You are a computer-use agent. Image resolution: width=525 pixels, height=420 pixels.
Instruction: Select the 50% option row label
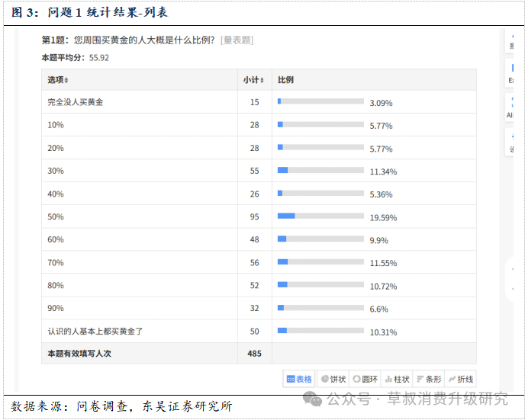[56, 216]
